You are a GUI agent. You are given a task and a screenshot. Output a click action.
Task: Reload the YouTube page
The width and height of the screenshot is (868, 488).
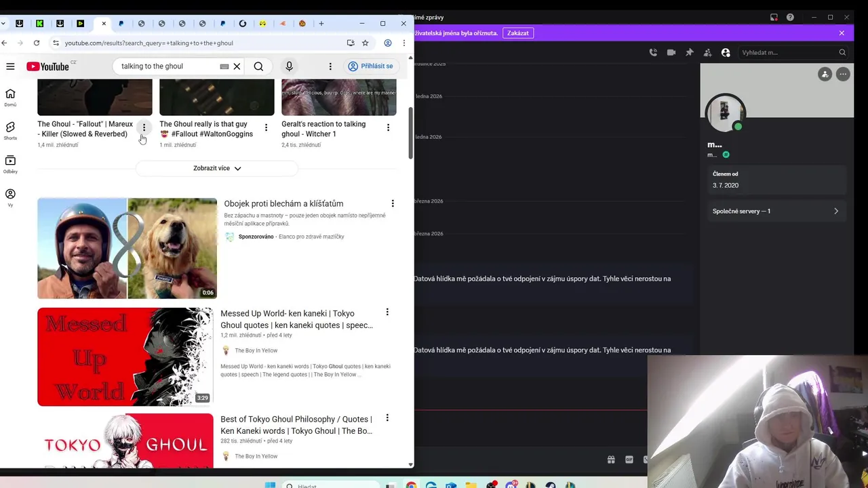click(37, 43)
